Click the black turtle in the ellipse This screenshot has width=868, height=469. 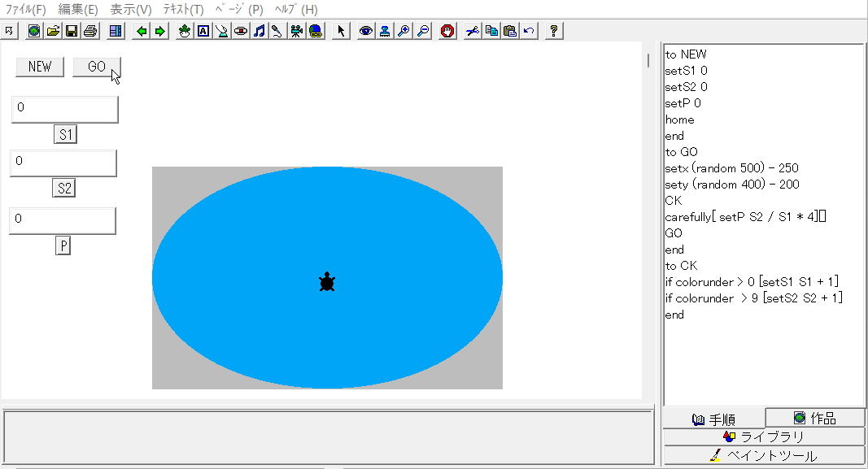[x=327, y=281]
